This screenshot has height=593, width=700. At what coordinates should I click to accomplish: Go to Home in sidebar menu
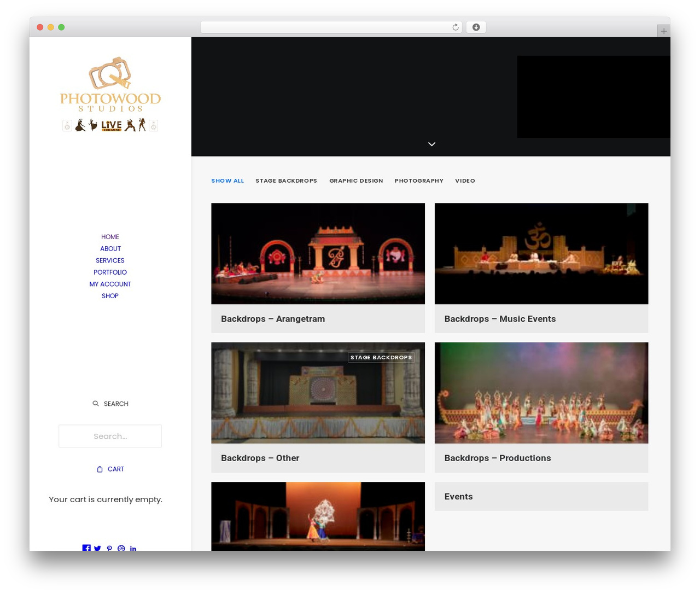click(x=110, y=237)
